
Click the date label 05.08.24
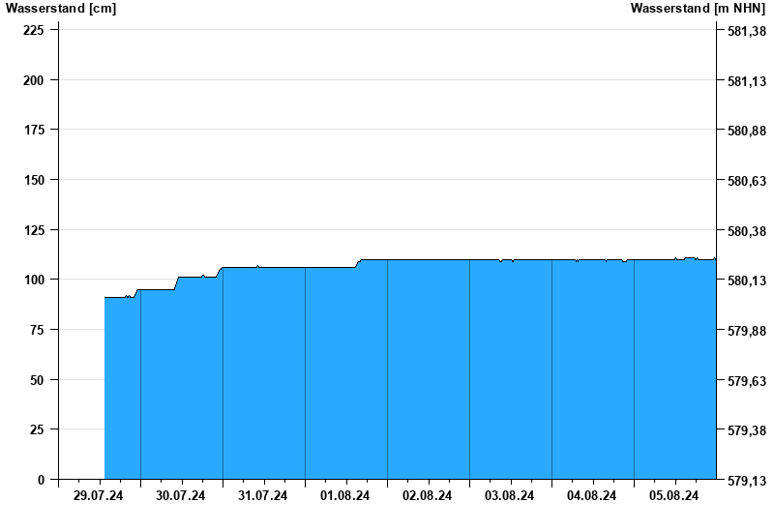[x=673, y=496]
